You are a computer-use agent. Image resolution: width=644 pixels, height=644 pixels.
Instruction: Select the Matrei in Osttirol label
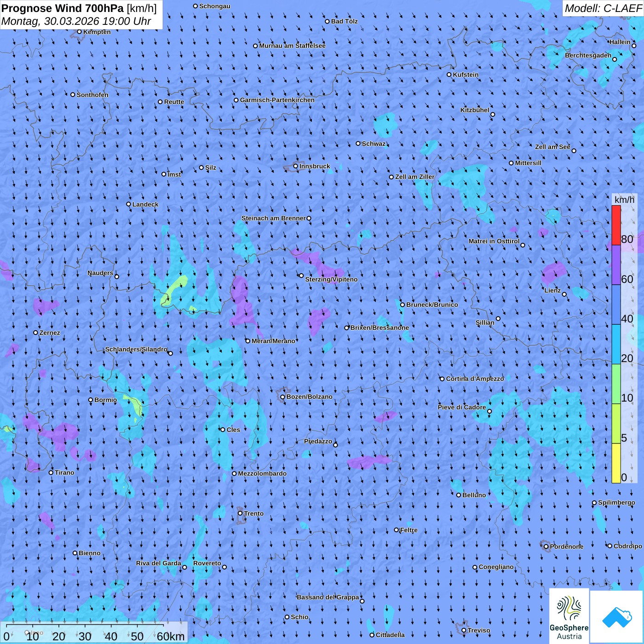[x=494, y=241]
